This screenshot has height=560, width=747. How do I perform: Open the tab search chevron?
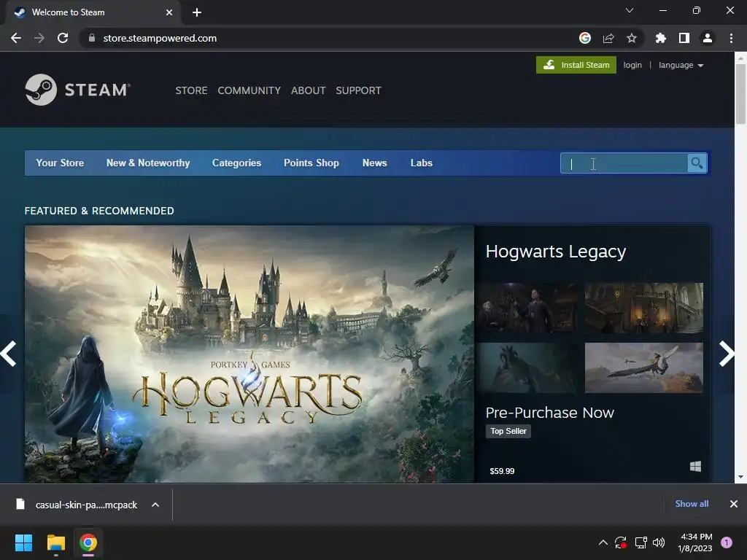point(630,10)
